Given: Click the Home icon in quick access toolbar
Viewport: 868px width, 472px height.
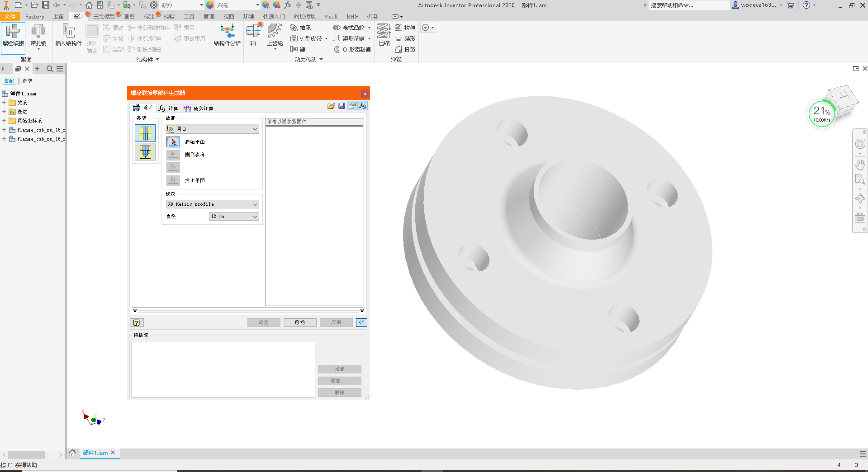Looking at the screenshot, I should 89,5.
